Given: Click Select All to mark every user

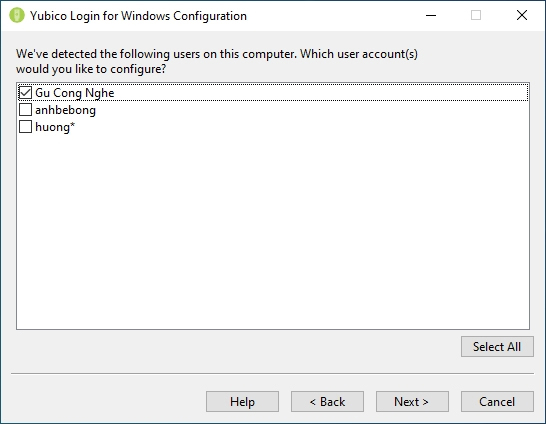Looking at the screenshot, I should 497,347.
